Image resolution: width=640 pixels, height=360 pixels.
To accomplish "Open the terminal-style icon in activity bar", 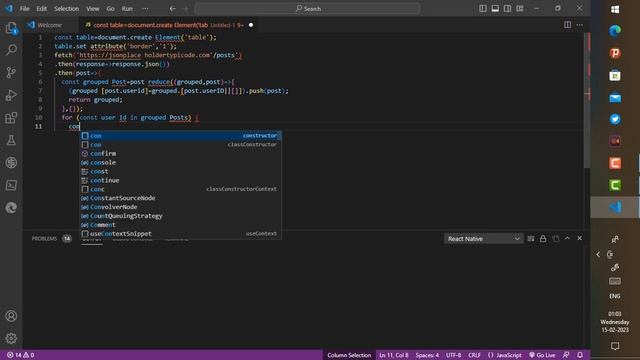I will click(x=11, y=185).
